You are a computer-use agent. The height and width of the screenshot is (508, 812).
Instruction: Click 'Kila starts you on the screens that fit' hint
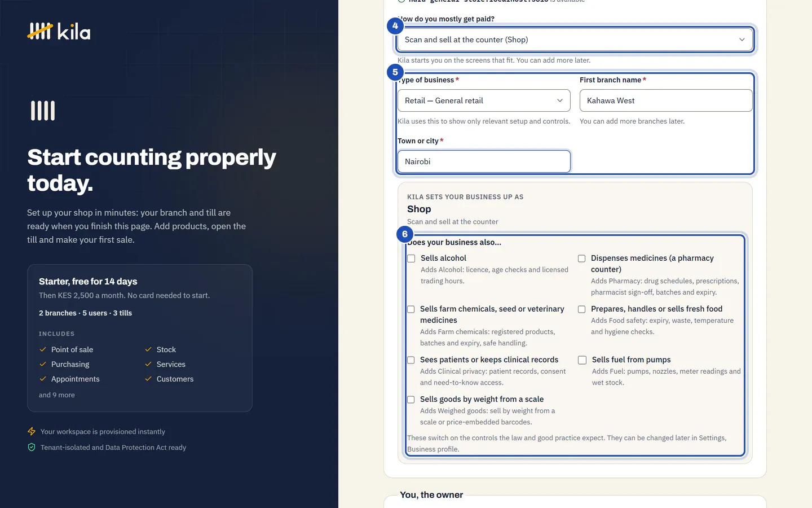[x=494, y=60]
